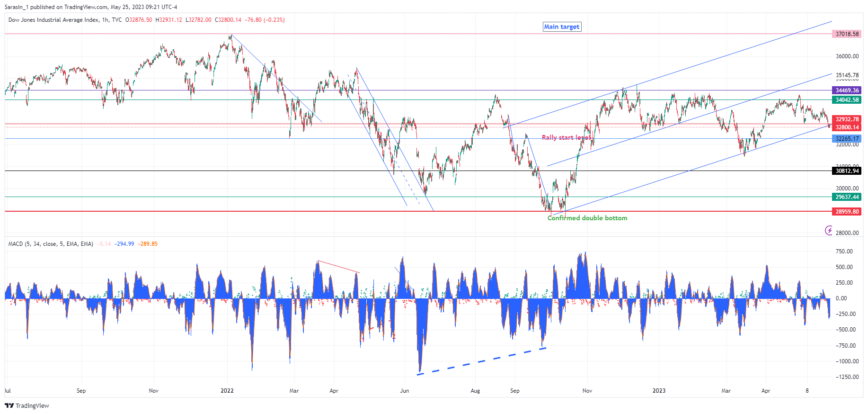The image size is (868, 414).
Task: Click the purple lightning bolt icon
Action: point(829,230)
